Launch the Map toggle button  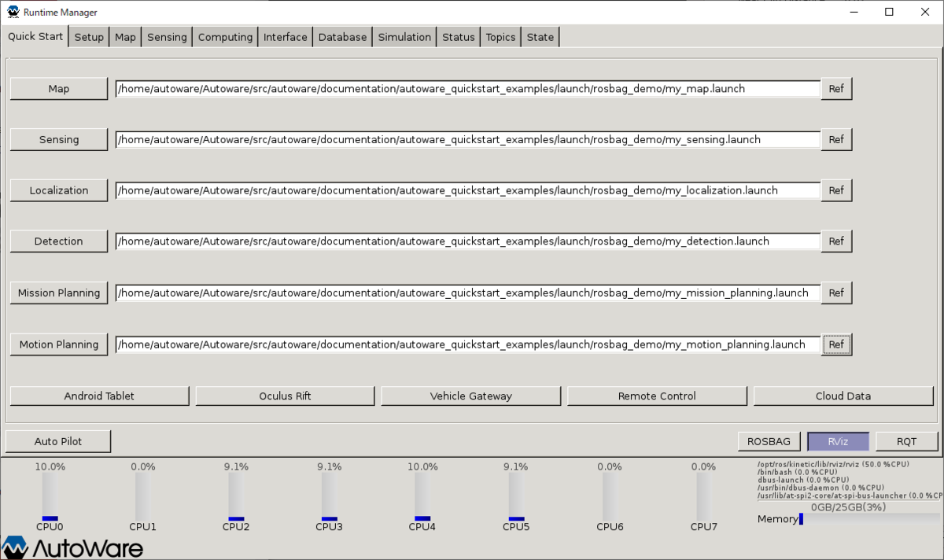click(59, 89)
